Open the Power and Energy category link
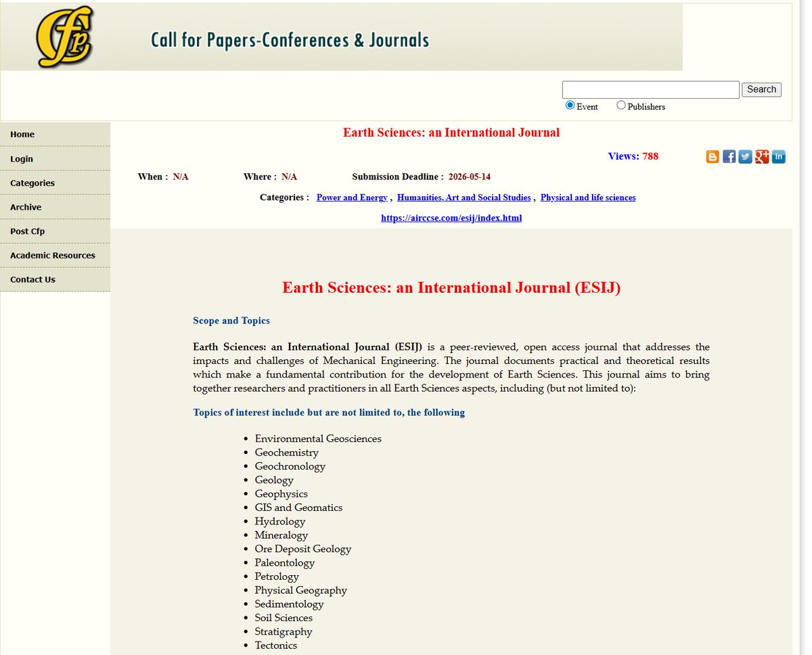812x655 pixels. pyautogui.click(x=352, y=198)
